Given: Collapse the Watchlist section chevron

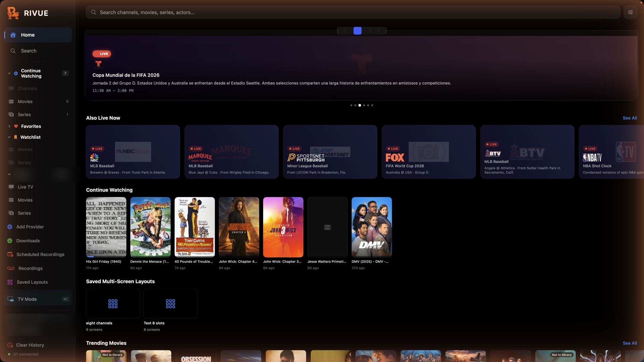Looking at the screenshot, I should (x=9, y=137).
